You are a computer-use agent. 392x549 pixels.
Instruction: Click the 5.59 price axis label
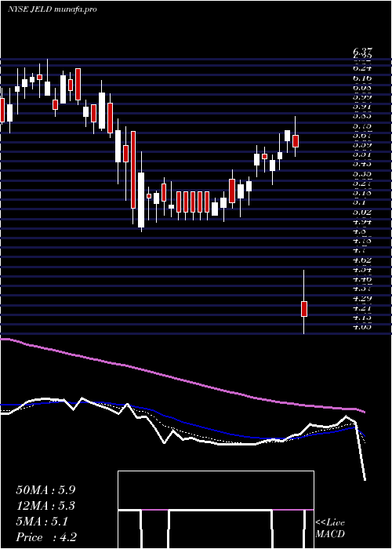(x=362, y=145)
